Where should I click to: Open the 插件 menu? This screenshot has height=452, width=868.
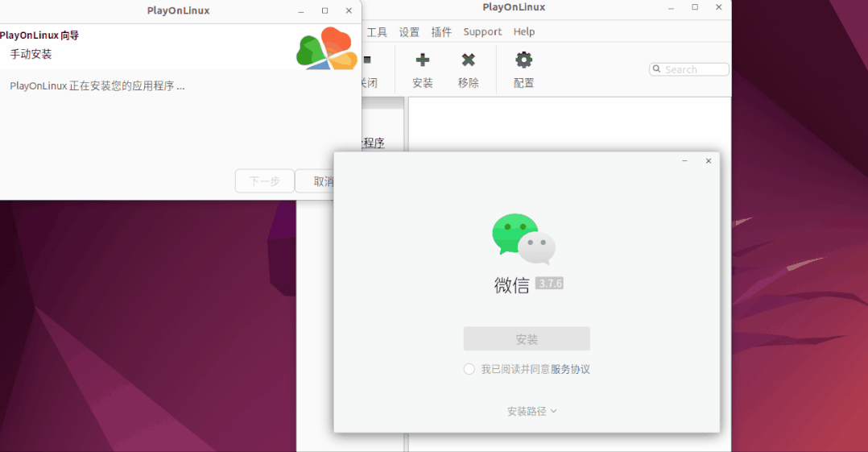click(441, 32)
